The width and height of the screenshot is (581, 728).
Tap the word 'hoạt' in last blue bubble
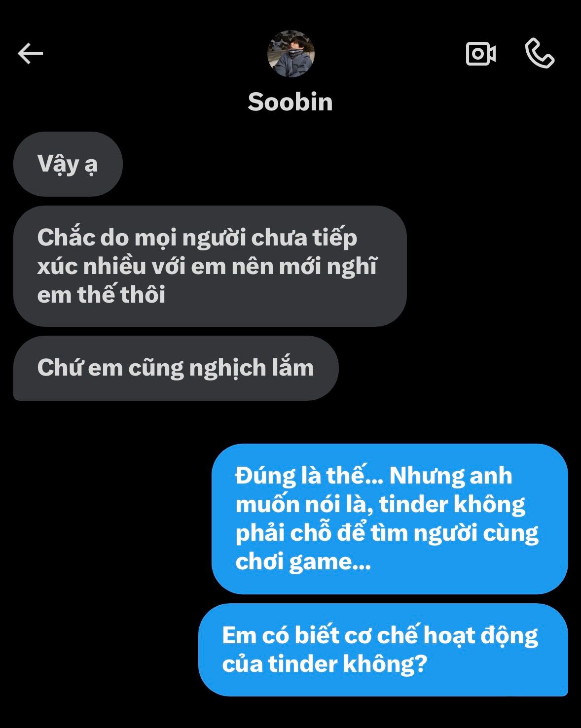pyautogui.click(x=449, y=636)
